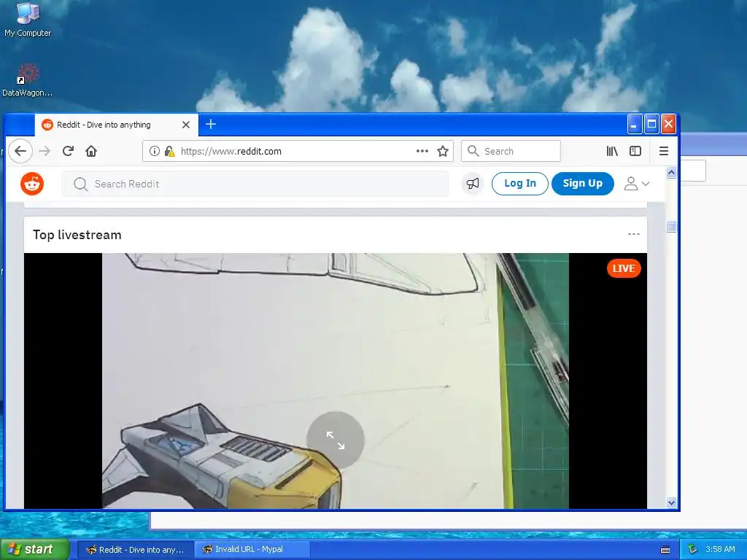
Task: Maximize the Reddit browser window
Action: coord(651,124)
